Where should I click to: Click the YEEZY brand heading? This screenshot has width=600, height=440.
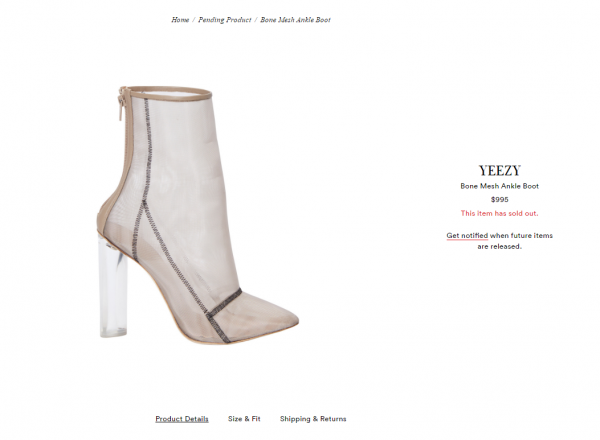pyautogui.click(x=499, y=171)
